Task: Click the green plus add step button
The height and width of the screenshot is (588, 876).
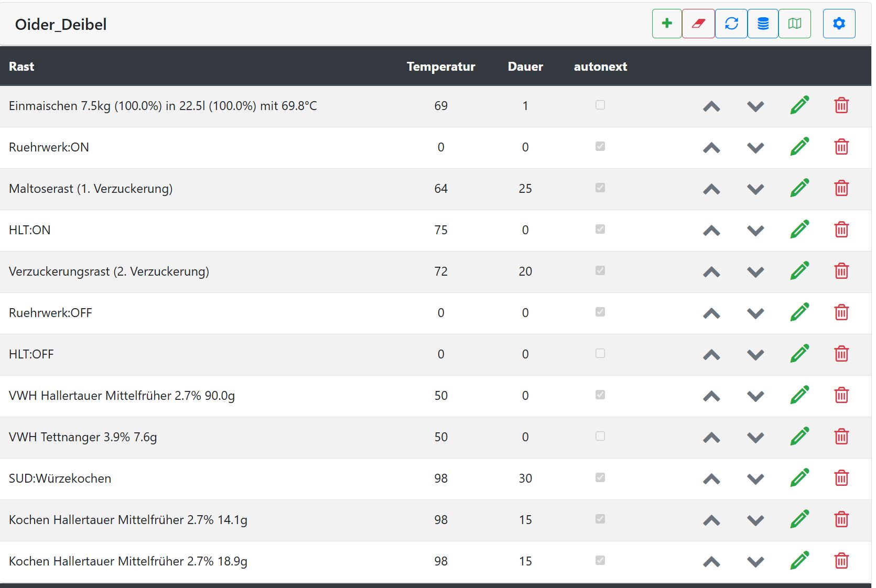Action: [x=667, y=24]
